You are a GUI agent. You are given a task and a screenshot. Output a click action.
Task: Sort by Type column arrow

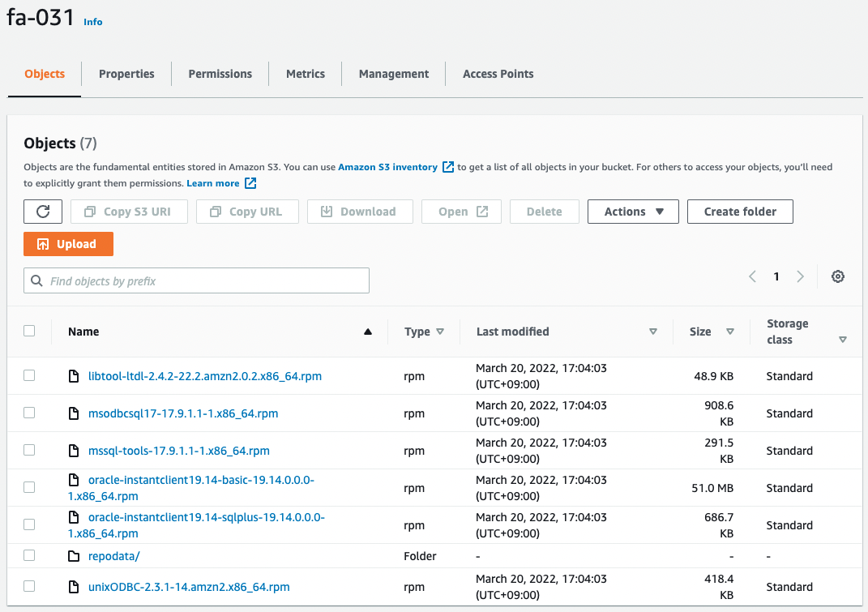(440, 332)
